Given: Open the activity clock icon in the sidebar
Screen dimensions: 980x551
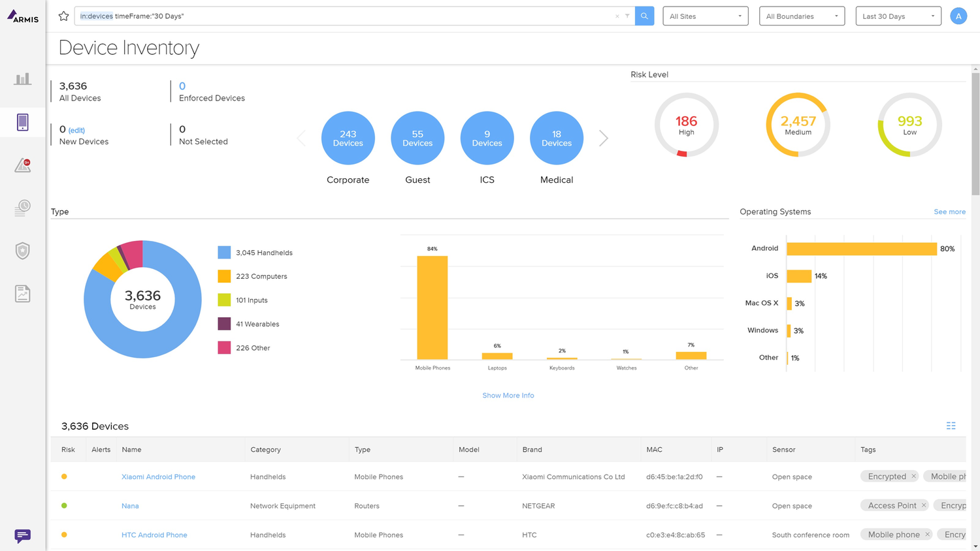Looking at the screenshot, I should pos(22,208).
